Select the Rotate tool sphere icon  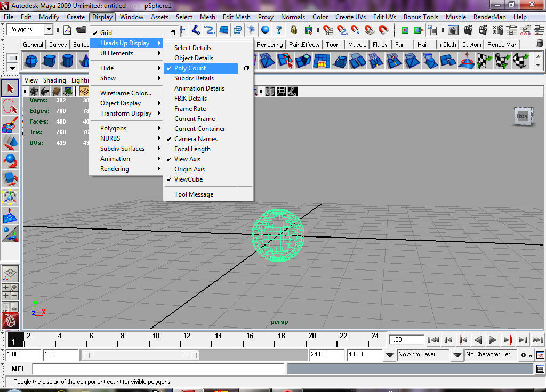pyautogui.click(x=10, y=161)
